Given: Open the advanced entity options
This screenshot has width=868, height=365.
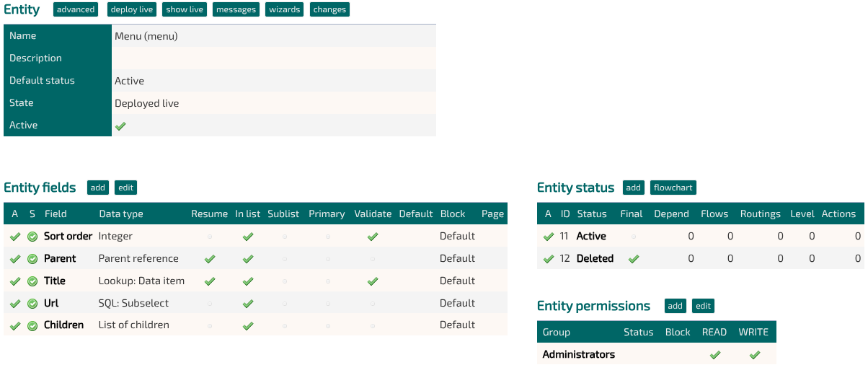Looking at the screenshot, I should point(76,9).
